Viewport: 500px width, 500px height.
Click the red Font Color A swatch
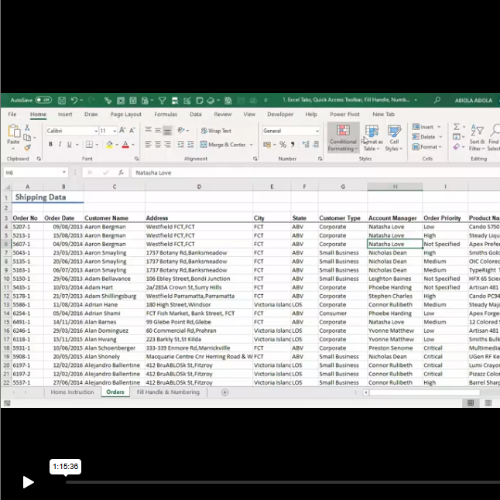[x=125, y=144]
